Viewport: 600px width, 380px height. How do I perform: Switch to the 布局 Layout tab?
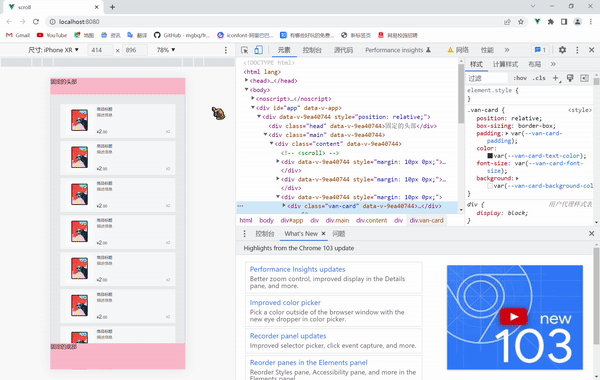pyautogui.click(x=535, y=64)
